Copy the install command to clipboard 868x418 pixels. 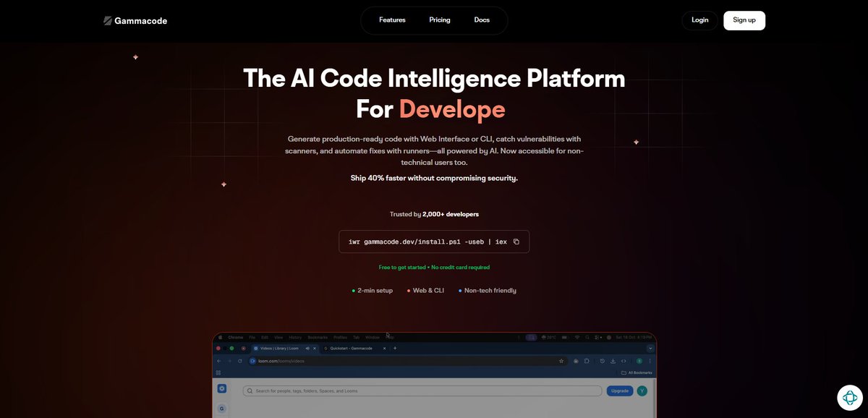[x=516, y=241]
